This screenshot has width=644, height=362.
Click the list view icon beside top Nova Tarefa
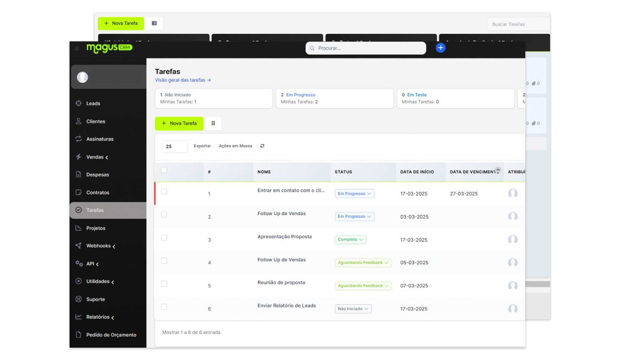click(x=154, y=23)
